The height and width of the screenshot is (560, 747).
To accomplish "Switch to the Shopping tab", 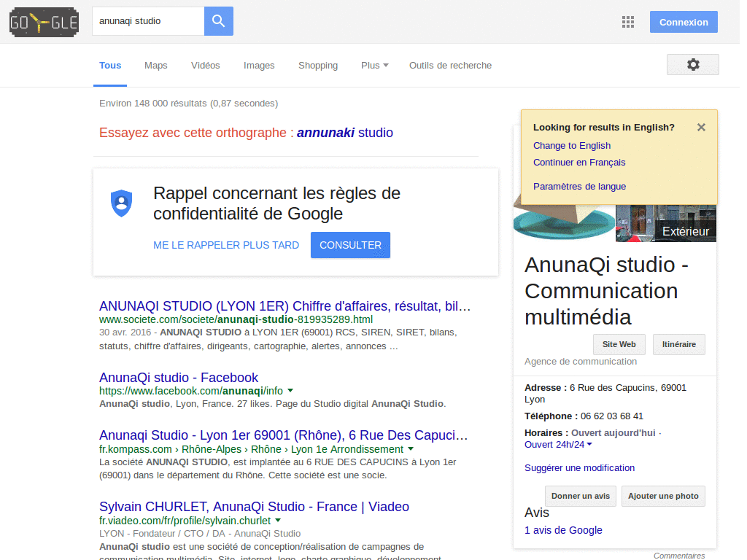I will tap(318, 65).
